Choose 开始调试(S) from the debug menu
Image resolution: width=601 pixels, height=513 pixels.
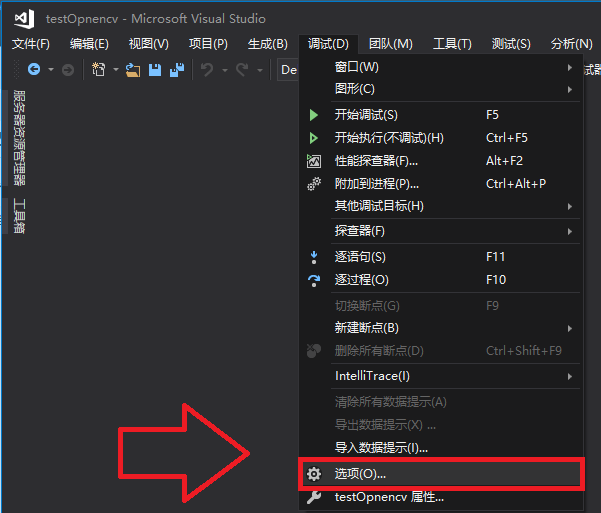441,115
